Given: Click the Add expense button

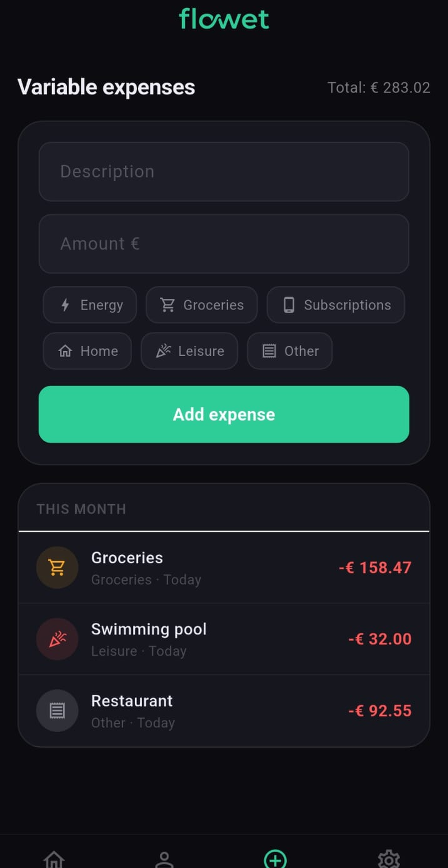Looking at the screenshot, I should (x=224, y=414).
